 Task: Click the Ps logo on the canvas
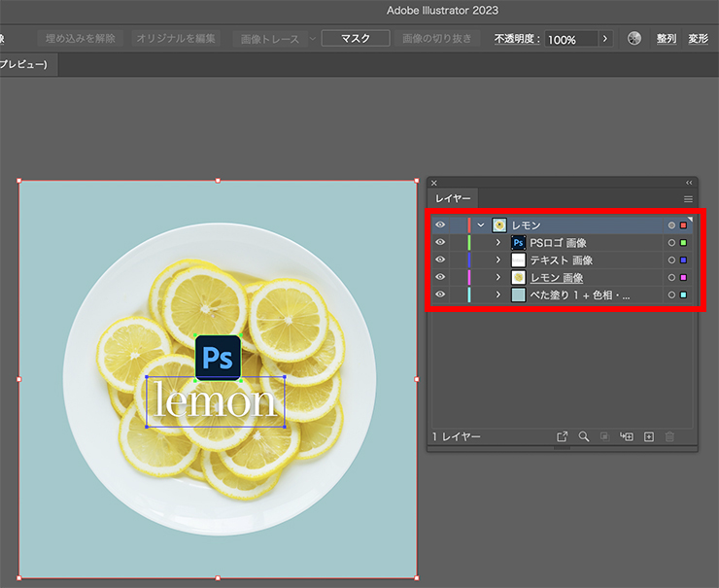coord(218,358)
